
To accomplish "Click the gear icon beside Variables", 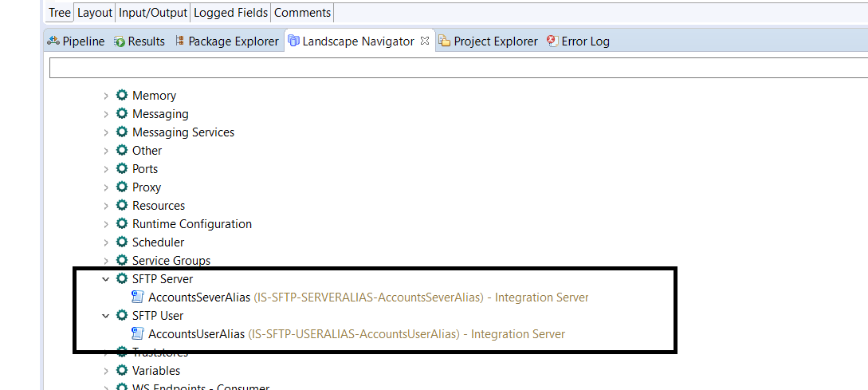I will coord(122,370).
